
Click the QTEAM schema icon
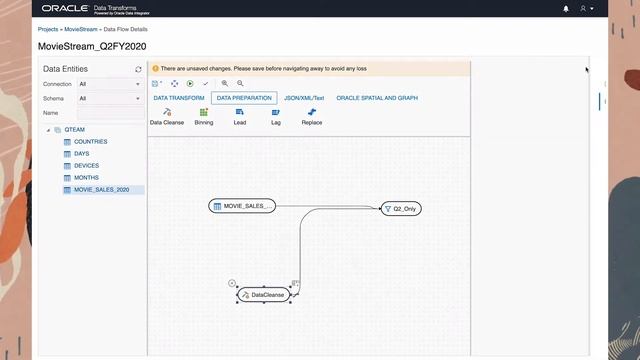pos(58,130)
